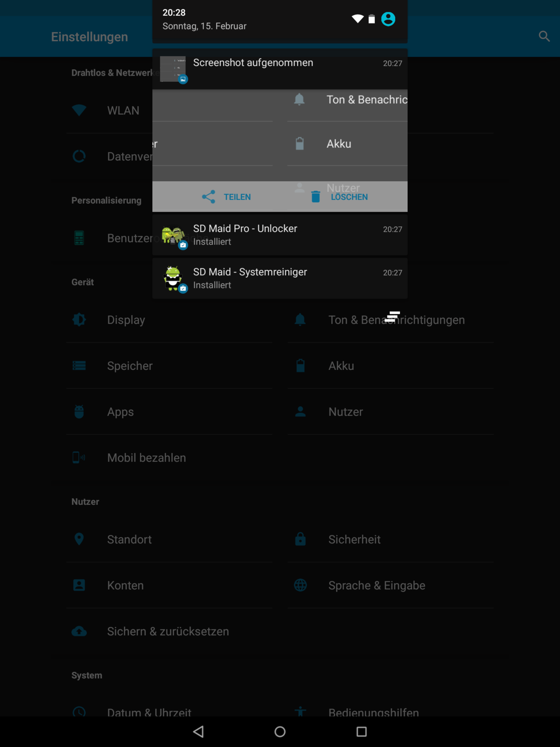The height and width of the screenshot is (747, 560).
Task: Open Sichern & zurücksetzen settings
Action: [168, 632]
